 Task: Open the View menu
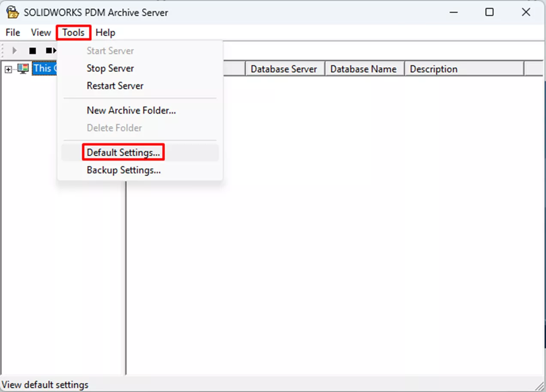(41, 33)
